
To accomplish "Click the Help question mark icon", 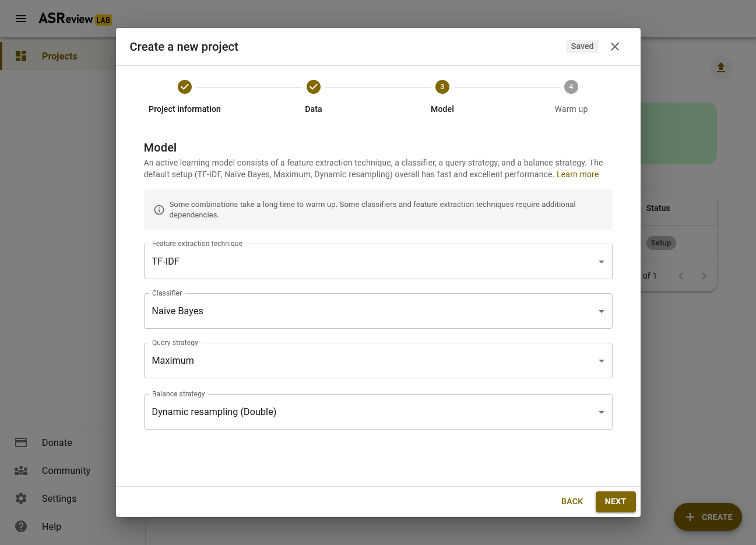I will pos(21,526).
